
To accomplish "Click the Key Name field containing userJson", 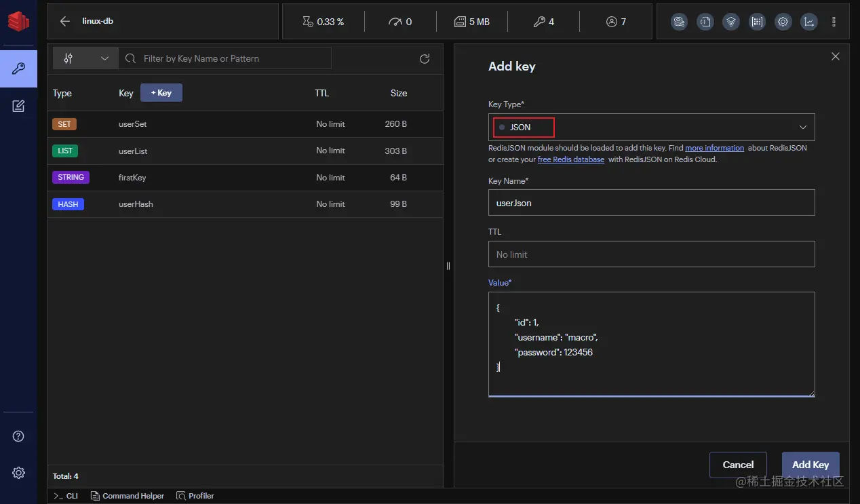I will click(x=651, y=202).
